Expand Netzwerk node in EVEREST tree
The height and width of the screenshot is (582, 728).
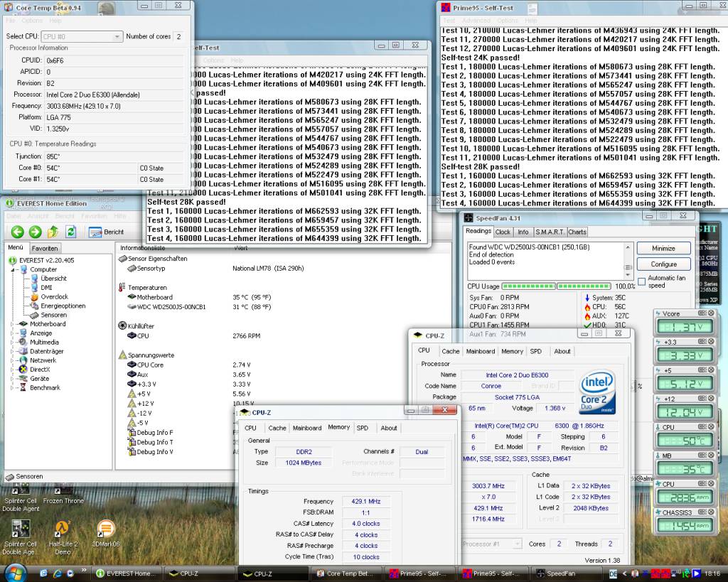13,360
